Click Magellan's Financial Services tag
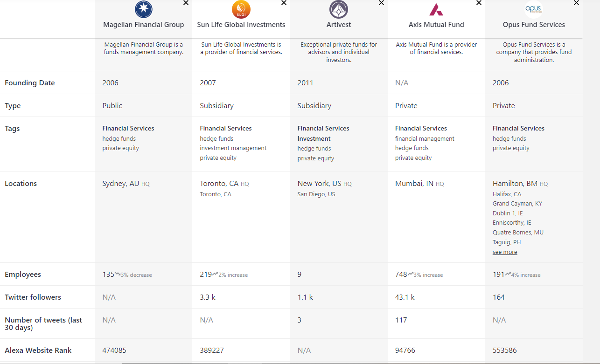Screen dimensions: 600x364 pyautogui.click(x=128, y=129)
